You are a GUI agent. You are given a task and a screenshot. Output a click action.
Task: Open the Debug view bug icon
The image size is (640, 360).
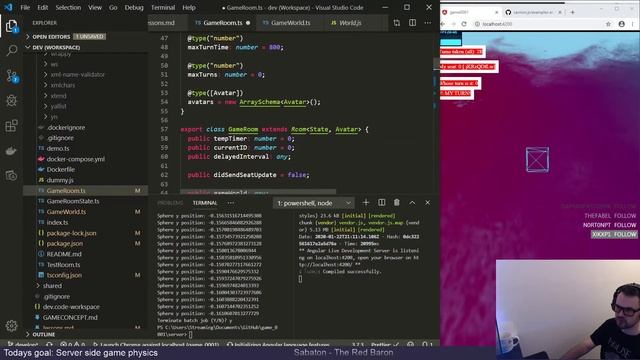(11, 100)
